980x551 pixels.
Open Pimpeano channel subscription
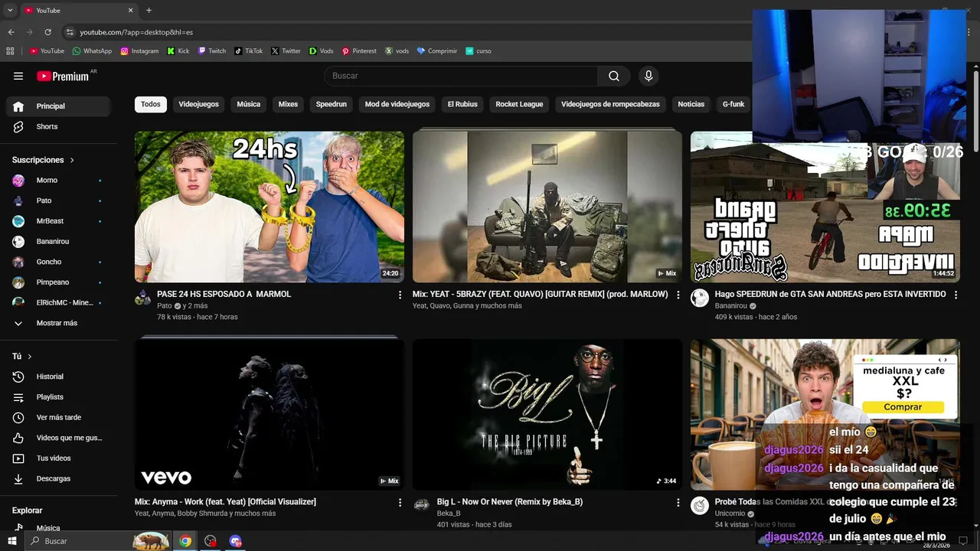click(59, 282)
